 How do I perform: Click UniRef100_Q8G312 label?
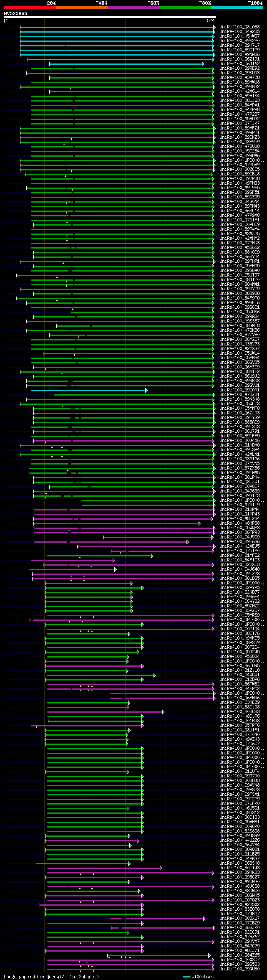click(x=239, y=812)
